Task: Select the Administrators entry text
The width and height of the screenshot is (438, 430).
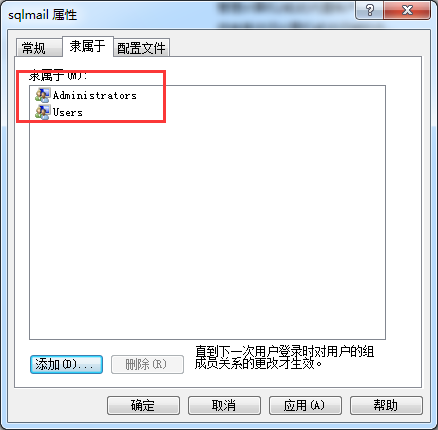Action: click(x=95, y=95)
